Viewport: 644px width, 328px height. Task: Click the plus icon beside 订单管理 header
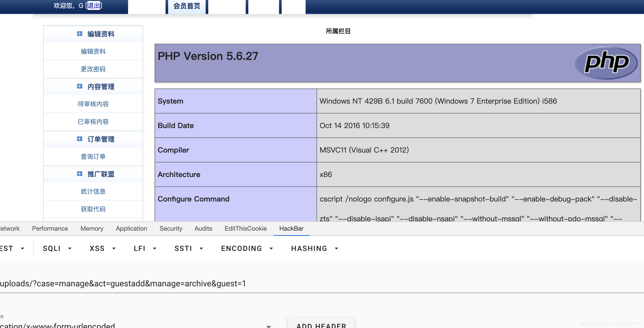click(80, 139)
